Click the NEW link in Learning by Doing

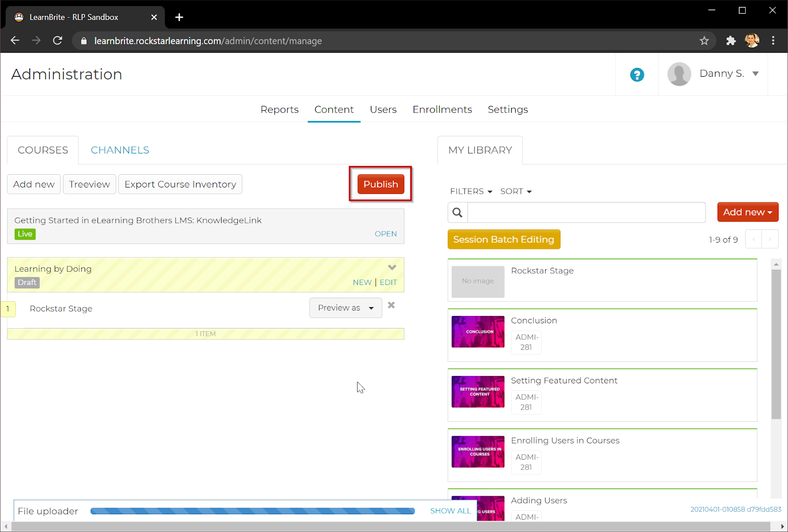pyautogui.click(x=362, y=282)
